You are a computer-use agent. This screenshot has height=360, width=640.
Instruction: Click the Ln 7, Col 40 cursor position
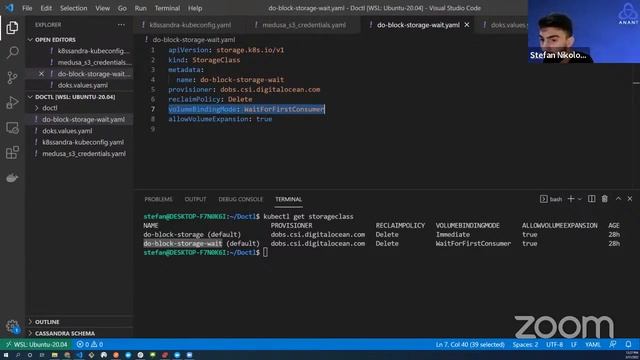click(470, 344)
